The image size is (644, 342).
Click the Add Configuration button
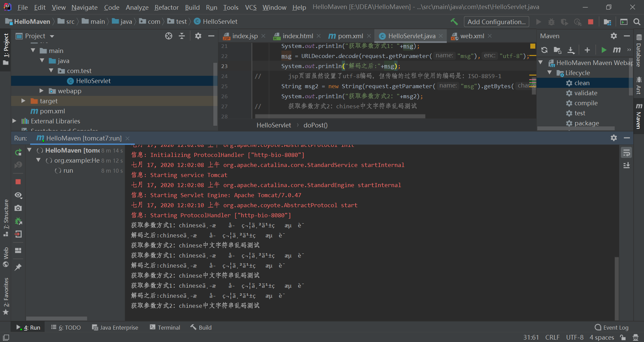click(496, 21)
